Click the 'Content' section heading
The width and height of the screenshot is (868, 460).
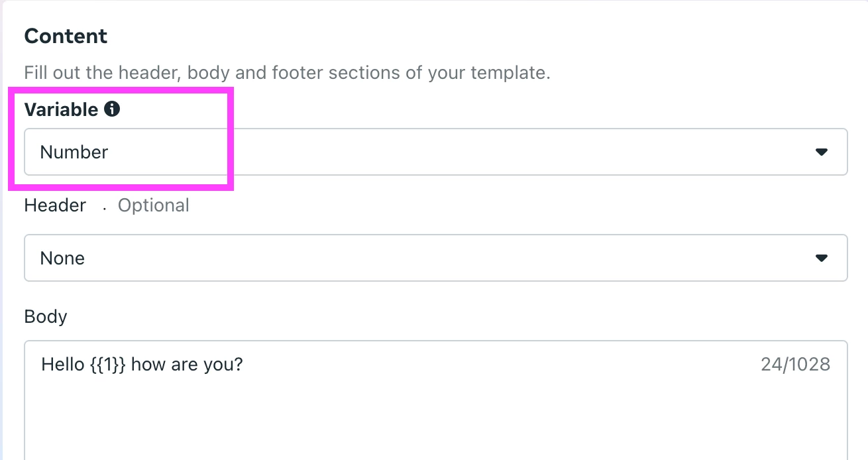(66, 36)
